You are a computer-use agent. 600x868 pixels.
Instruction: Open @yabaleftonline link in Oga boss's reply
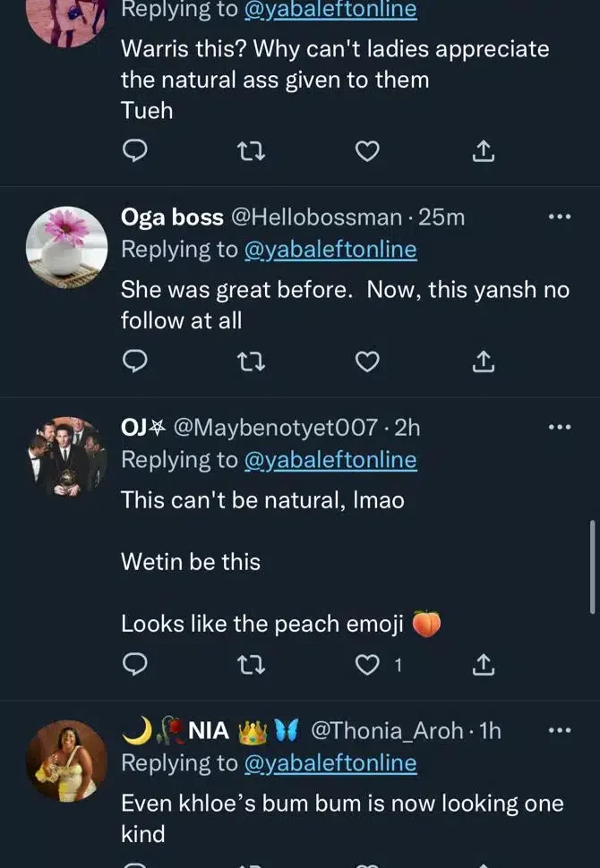330,250
